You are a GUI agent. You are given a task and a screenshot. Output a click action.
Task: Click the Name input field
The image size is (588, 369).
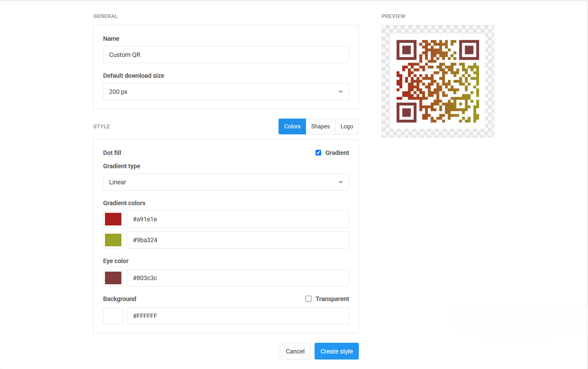click(x=226, y=55)
